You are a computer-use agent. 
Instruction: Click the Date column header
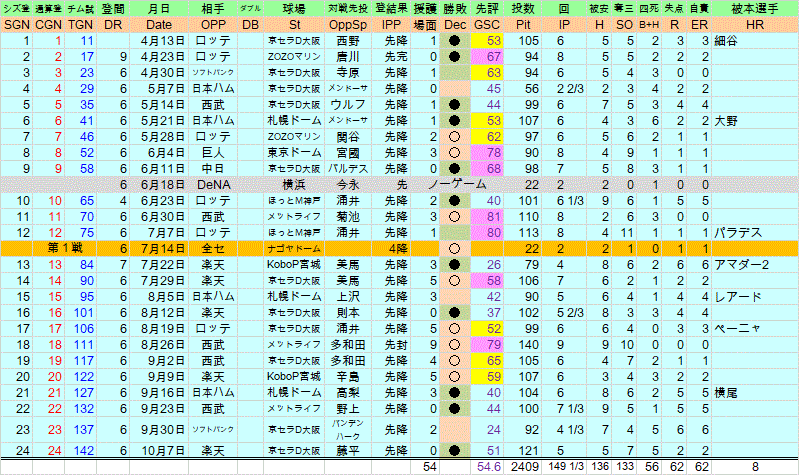point(159,25)
